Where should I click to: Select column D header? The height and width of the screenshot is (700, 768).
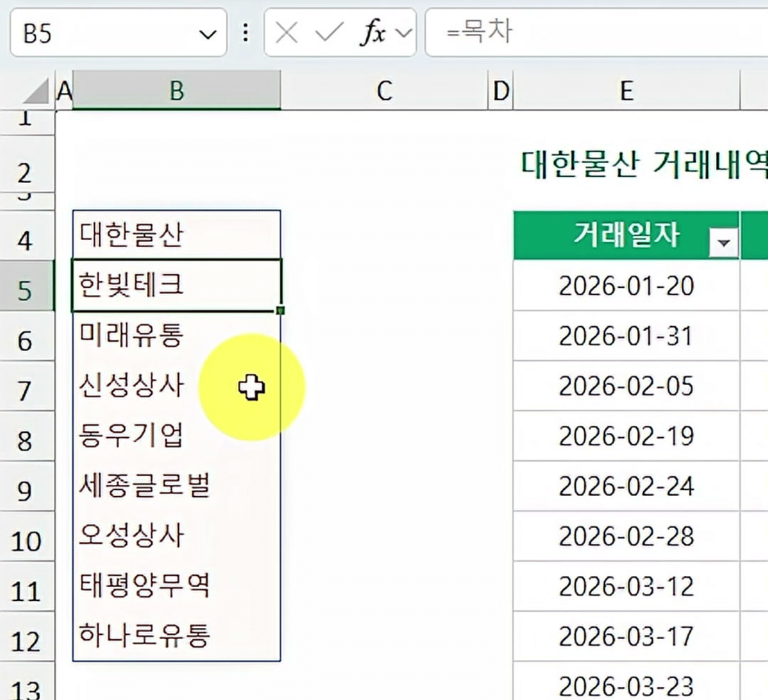point(501,90)
